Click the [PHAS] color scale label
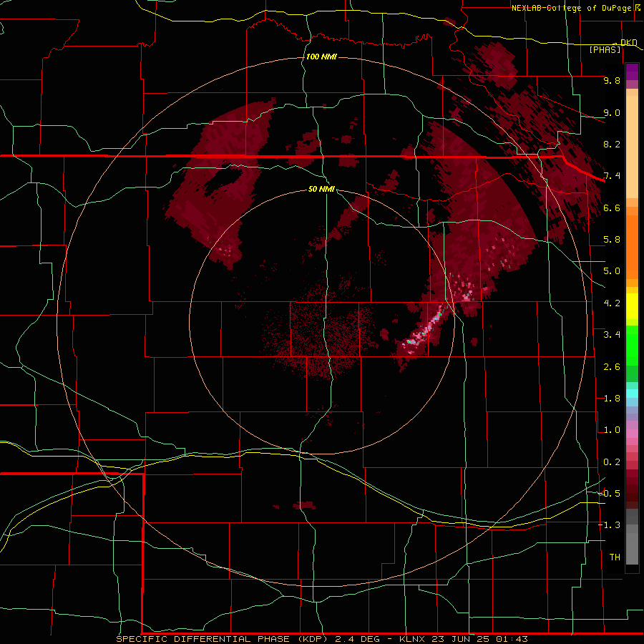 605,49
